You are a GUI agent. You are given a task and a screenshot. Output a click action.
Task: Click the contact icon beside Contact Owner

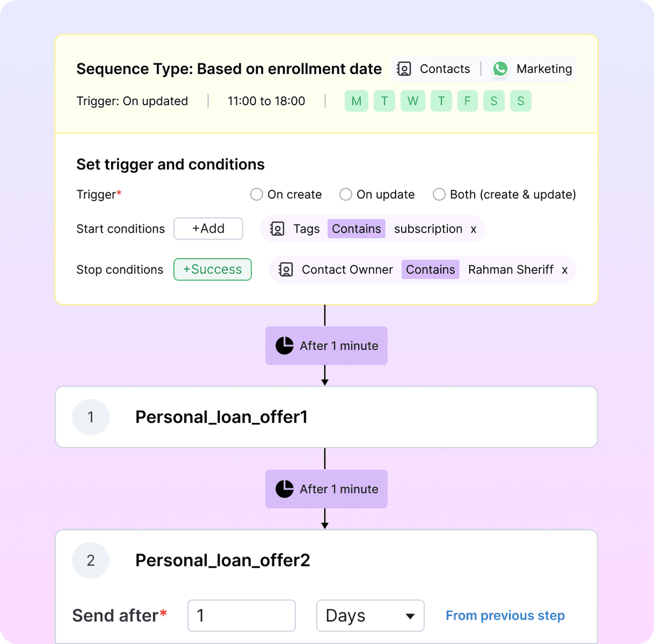point(286,270)
